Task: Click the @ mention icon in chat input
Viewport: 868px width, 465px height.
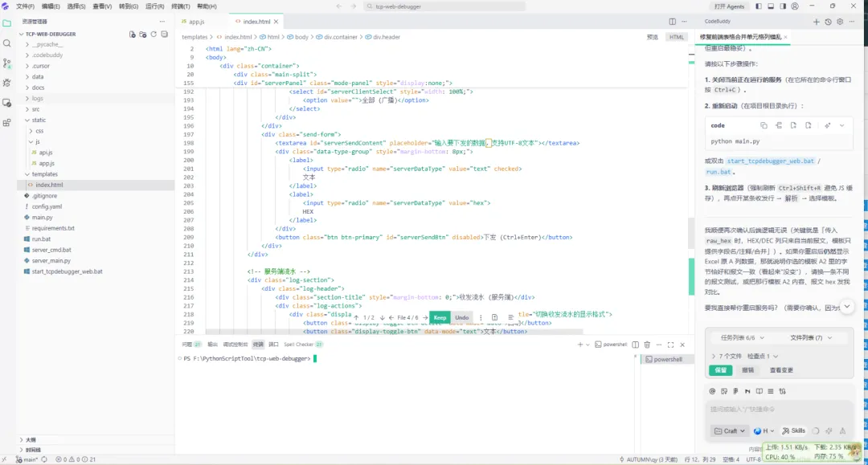Action: pos(712,391)
